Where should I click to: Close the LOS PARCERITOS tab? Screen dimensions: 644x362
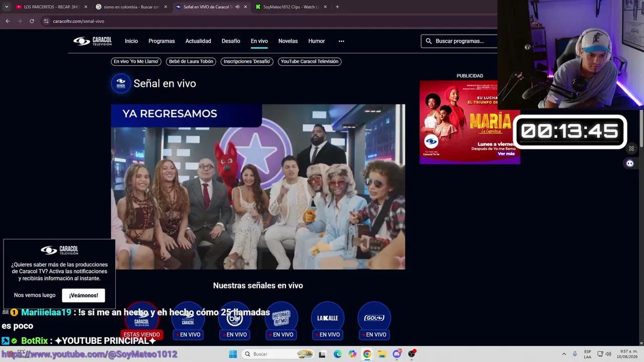coord(86,7)
